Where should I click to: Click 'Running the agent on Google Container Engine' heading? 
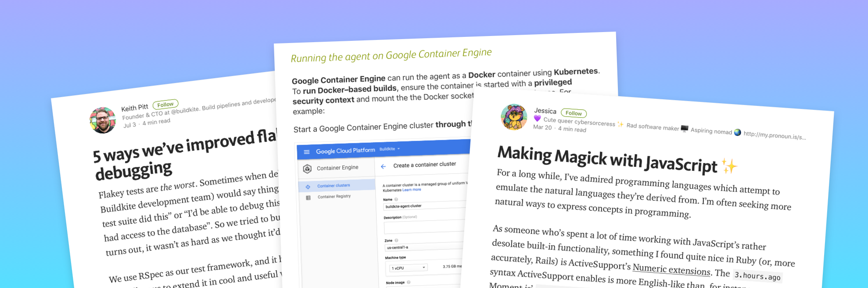pos(391,55)
